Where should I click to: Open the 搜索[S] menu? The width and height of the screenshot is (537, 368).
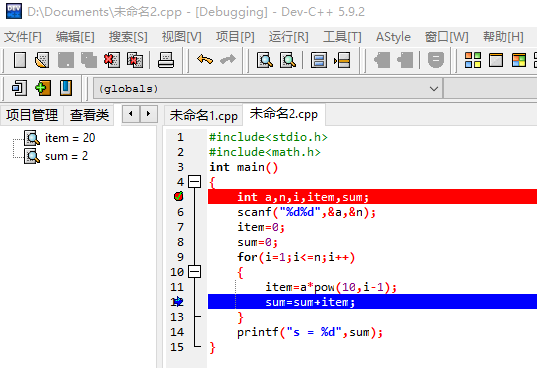pyautogui.click(x=128, y=37)
